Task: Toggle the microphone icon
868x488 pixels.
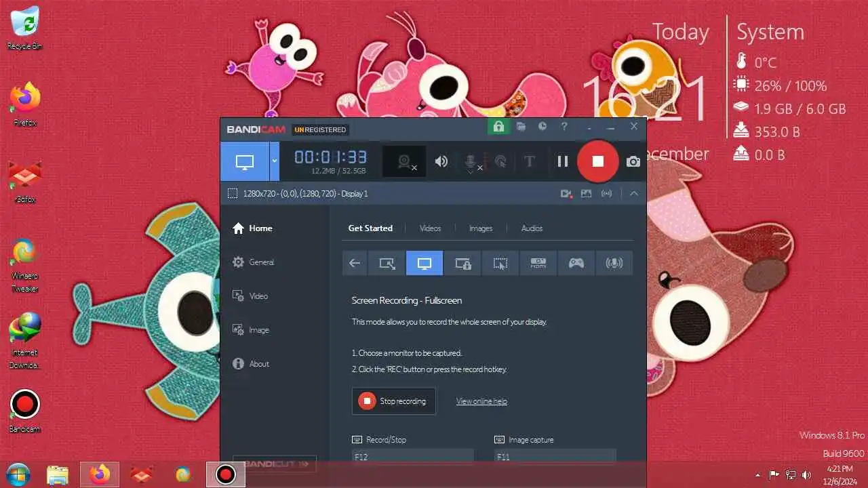Action: pos(471,161)
